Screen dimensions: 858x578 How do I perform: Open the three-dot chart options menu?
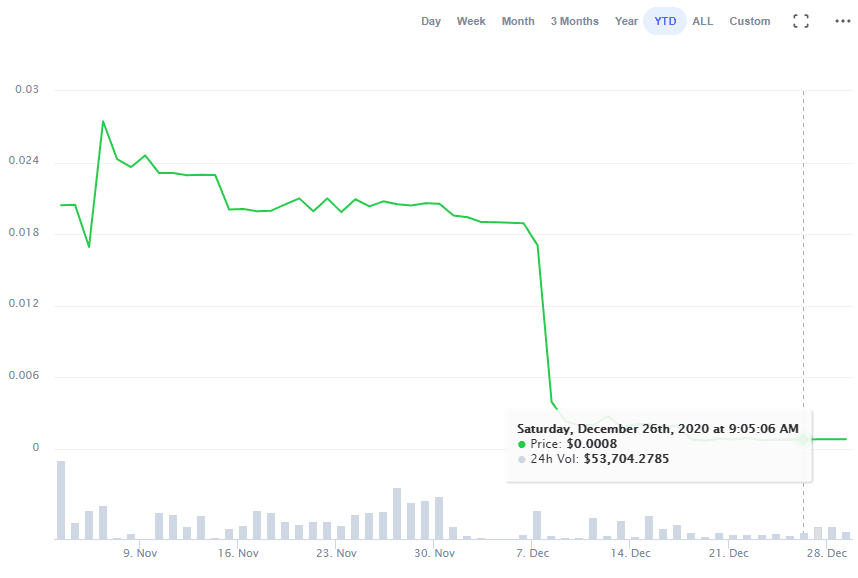point(842,21)
